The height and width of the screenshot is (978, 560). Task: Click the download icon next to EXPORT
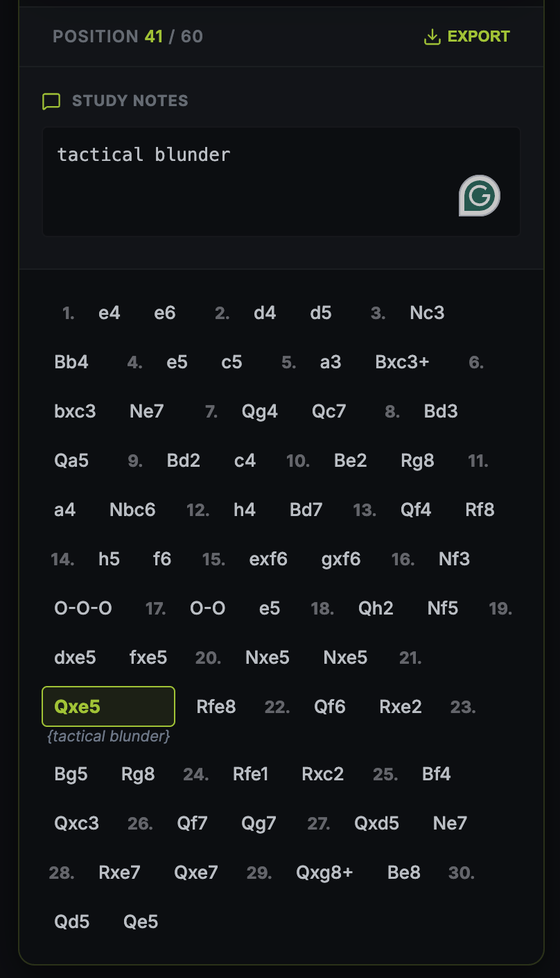[x=432, y=36]
